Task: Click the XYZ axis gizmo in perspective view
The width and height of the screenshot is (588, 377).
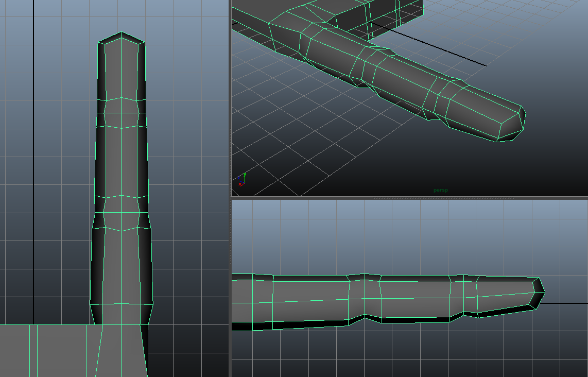Action: coord(241,180)
